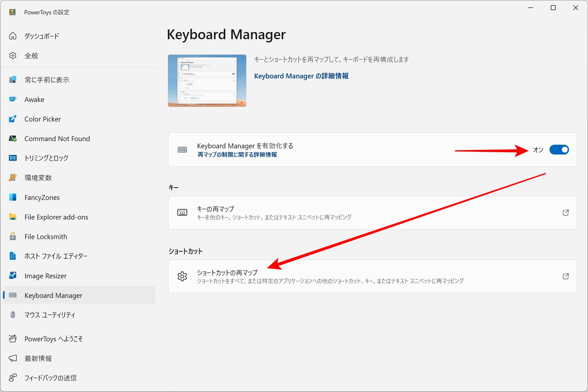
Task: Click the FancyZones icon
Action: pyautogui.click(x=13, y=197)
